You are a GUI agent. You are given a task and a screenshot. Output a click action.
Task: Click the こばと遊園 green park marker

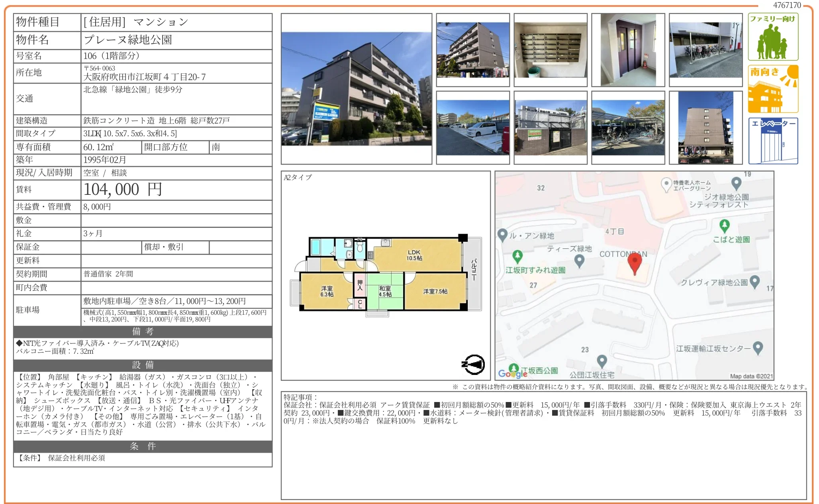[724, 226]
